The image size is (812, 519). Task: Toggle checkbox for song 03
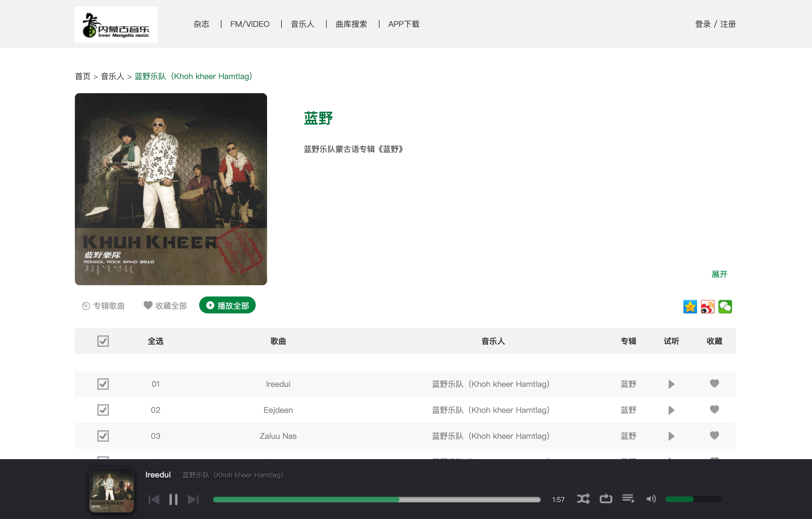click(x=103, y=436)
